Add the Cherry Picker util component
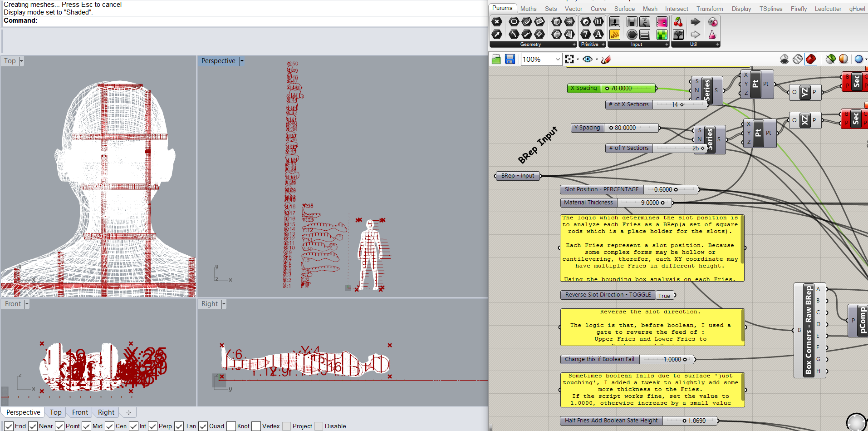The height and width of the screenshot is (431, 868). click(678, 22)
